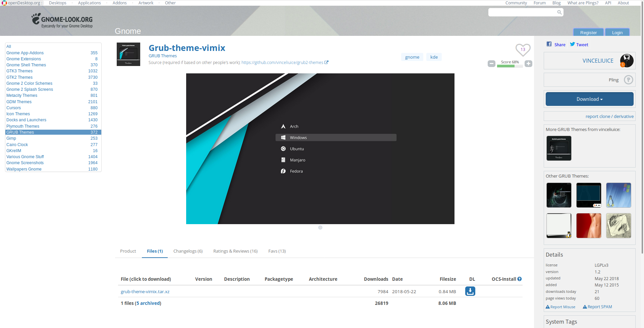
Task: Open the Tux penguin blue theme thumbnail
Action: [x=619, y=195]
